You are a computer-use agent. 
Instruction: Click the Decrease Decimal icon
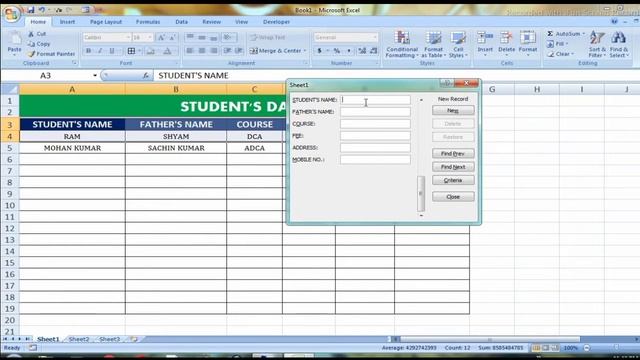(x=373, y=51)
